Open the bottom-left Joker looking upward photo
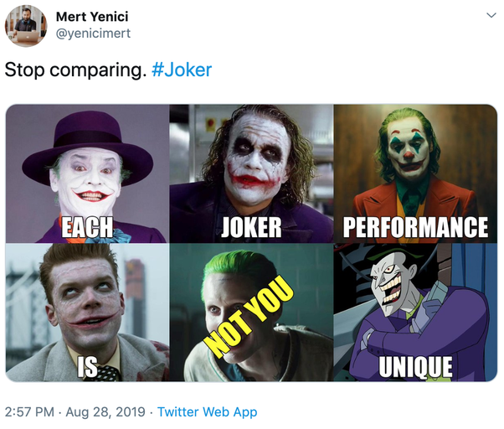This screenshot has width=504, height=429. (87, 302)
